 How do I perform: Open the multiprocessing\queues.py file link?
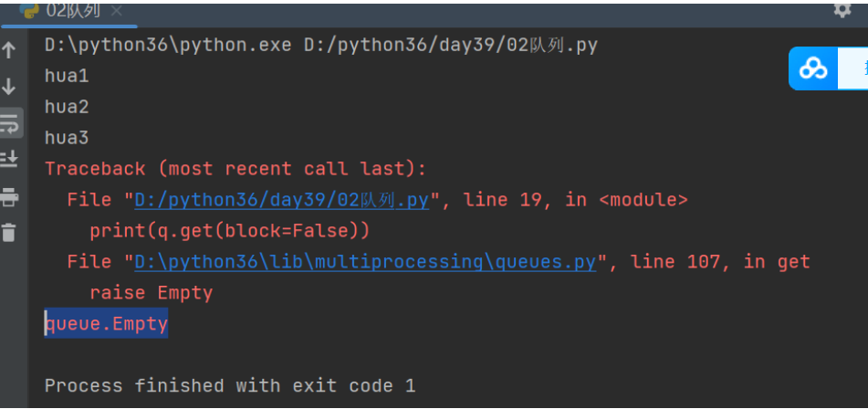pos(365,262)
